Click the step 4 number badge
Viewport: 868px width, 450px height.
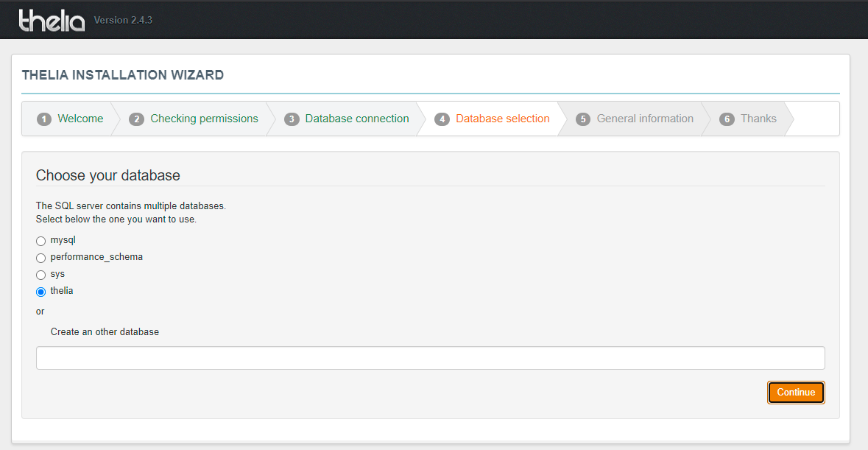pyautogui.click(x=442, y=119)
